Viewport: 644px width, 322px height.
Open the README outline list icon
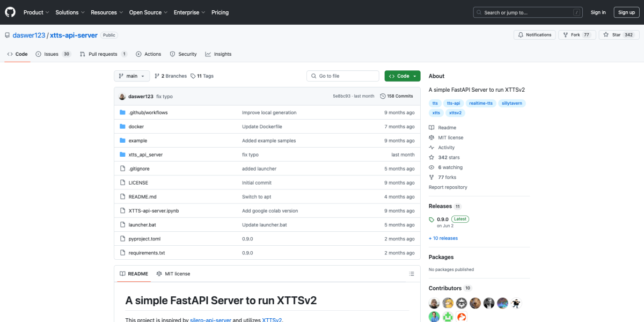tap(411, 274)
